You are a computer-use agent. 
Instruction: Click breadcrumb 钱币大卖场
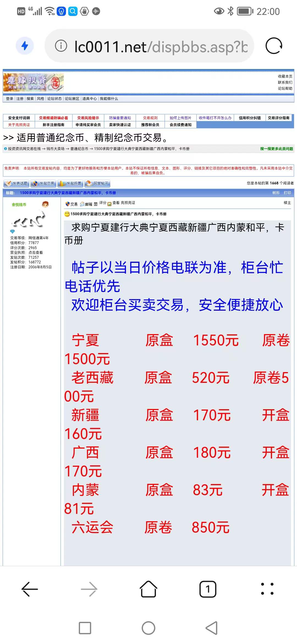tap(55, 149)
